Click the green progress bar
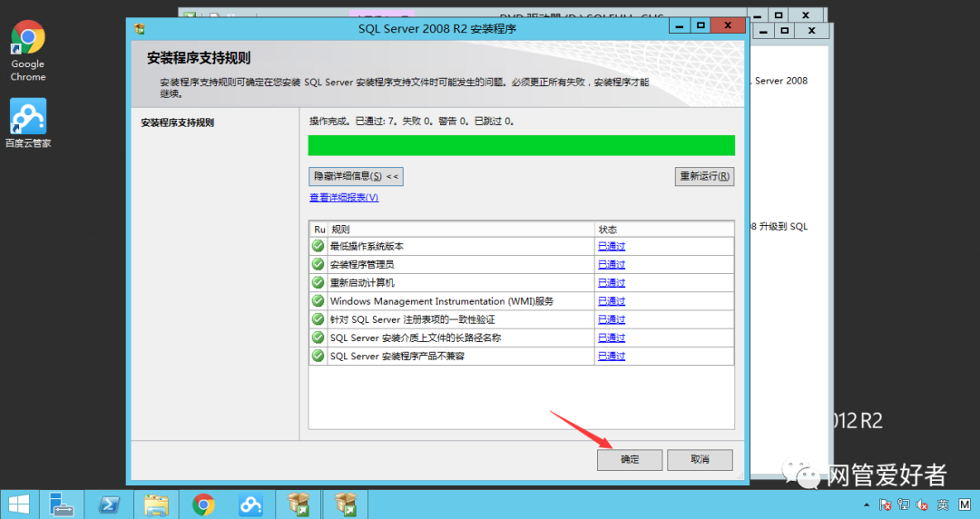 point(521,145)
